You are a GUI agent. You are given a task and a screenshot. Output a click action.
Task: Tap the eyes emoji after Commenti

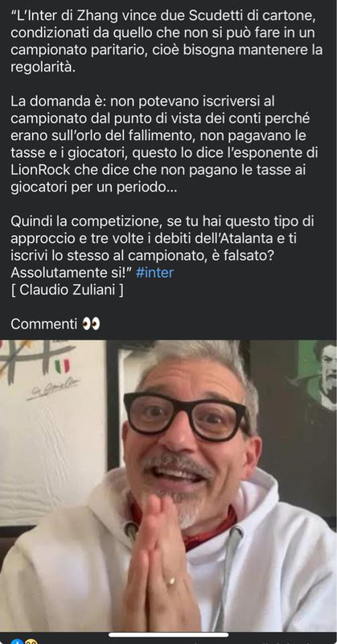click(91, 324)
